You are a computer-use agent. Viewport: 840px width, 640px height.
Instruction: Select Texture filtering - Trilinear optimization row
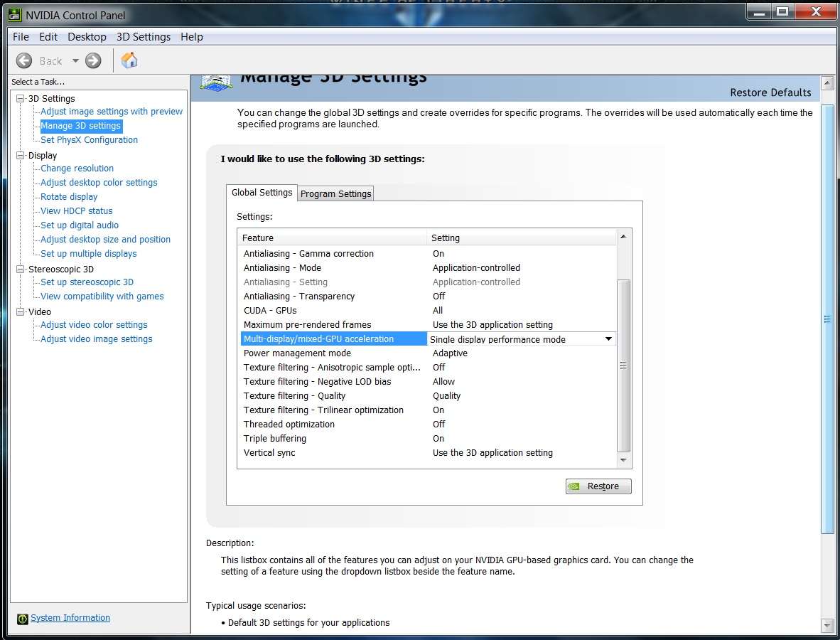(428, 410)
